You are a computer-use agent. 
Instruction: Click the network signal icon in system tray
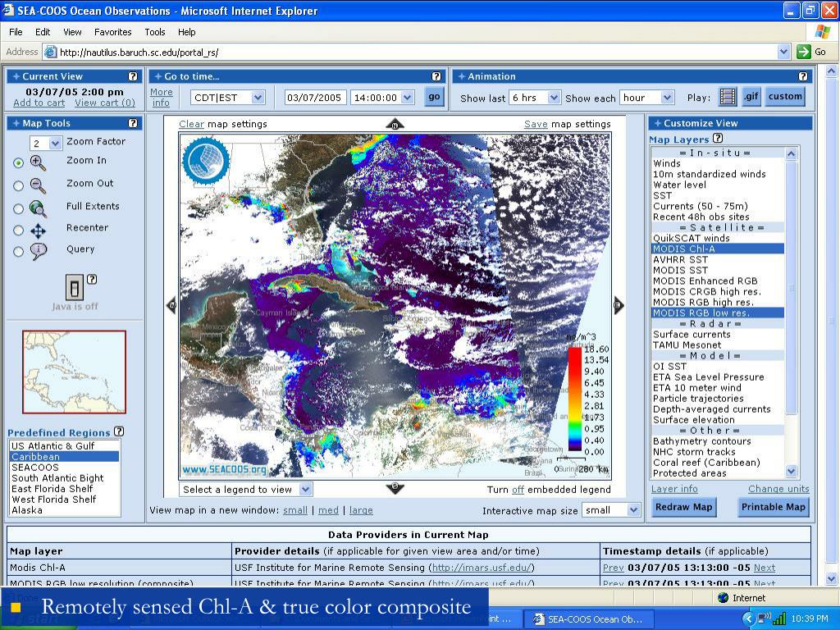pyautogui.click(x=778, y=619)
